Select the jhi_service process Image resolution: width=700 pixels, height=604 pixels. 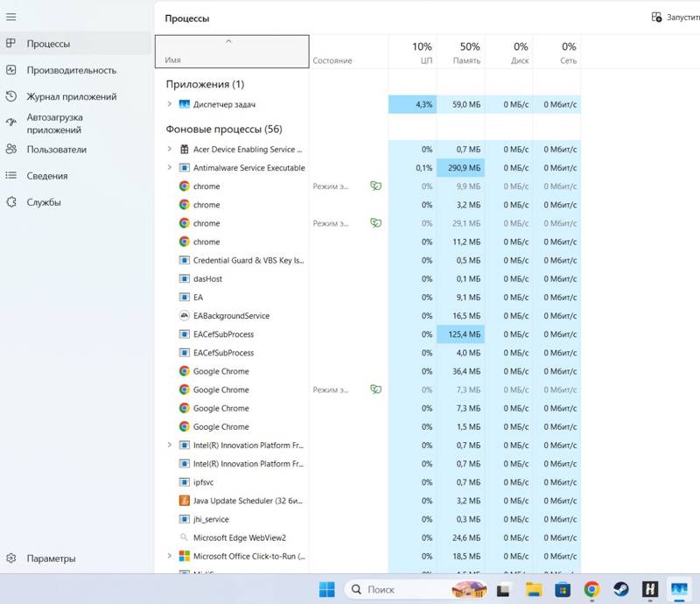coord(367,519)
